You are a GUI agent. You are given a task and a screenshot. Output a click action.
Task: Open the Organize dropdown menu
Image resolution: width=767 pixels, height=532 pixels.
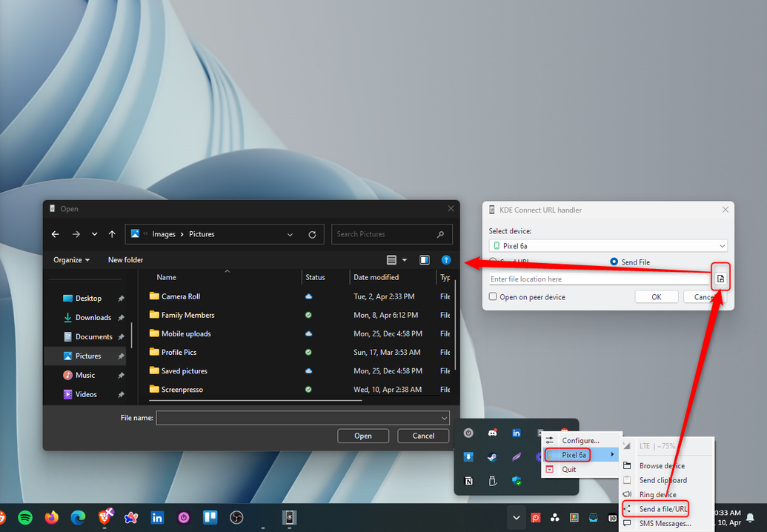[x=71, y=260]
